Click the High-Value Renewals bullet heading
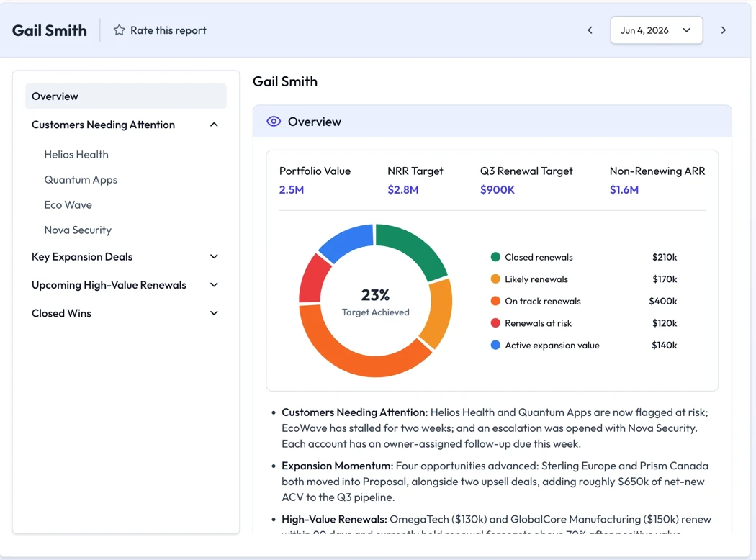This screenshot has width=756, height=560. pyautogui.click(x=334, y=520)
